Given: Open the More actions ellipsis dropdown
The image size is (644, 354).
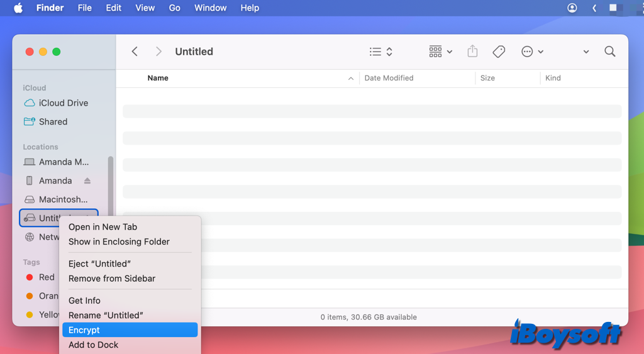Looking at the screenshot, I should pos(532,52).
